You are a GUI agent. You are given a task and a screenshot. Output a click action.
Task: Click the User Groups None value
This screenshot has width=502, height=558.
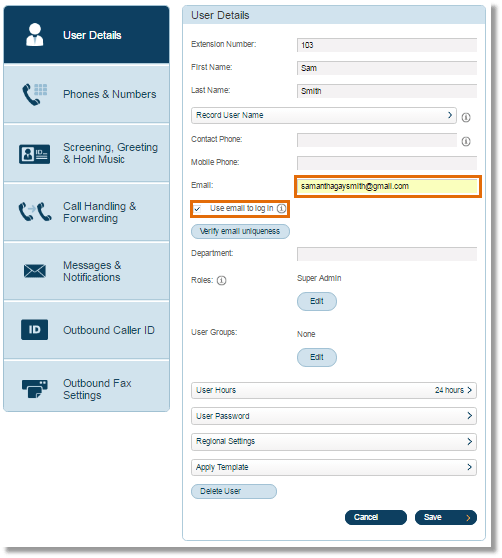point(306,335)
